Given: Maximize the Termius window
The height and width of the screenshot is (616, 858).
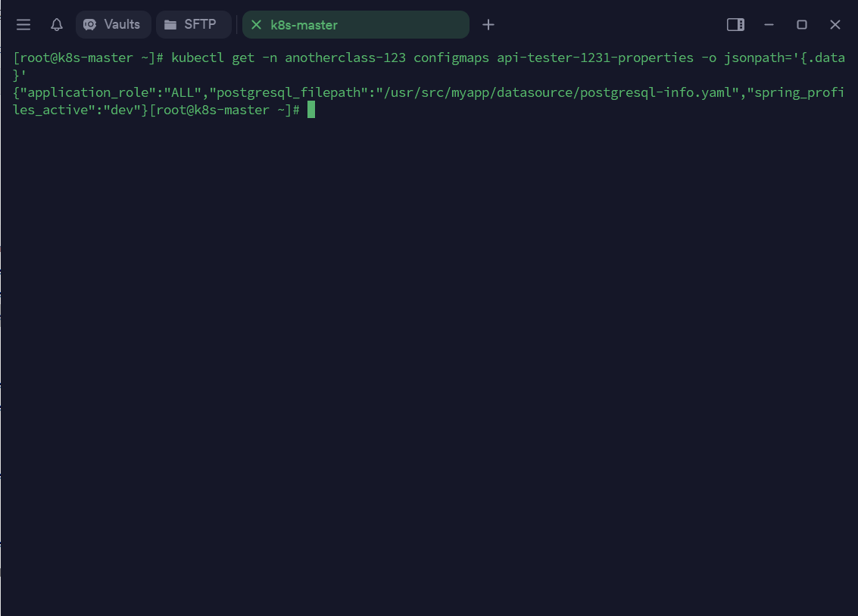Looking at the screenshot, I should click(802, 25).
